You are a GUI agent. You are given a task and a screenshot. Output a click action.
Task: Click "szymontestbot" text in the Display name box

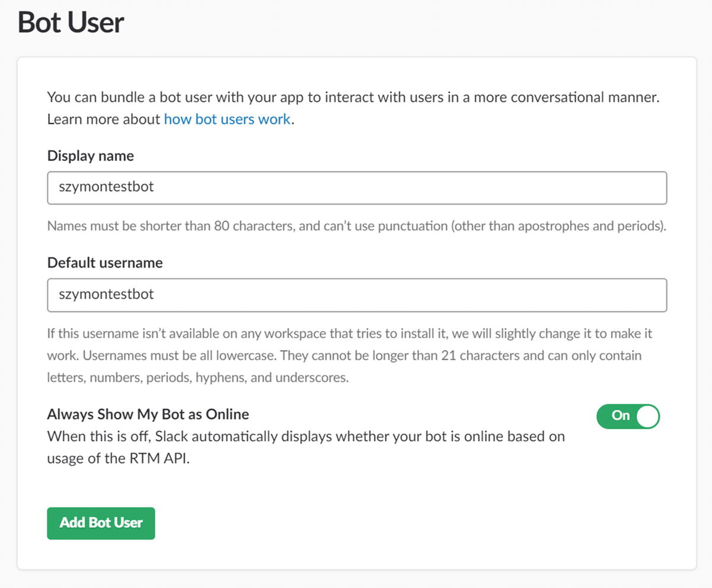tap(106, 187)
